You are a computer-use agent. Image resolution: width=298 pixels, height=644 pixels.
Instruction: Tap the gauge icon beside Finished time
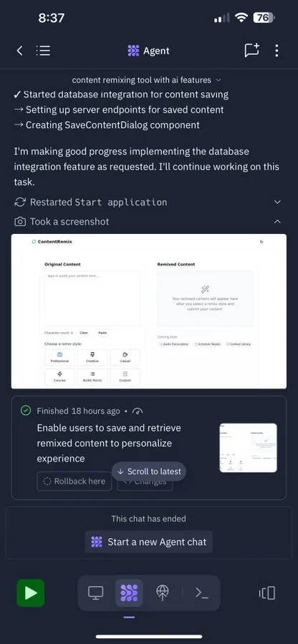pyautogui.click(x=138, y=411)
